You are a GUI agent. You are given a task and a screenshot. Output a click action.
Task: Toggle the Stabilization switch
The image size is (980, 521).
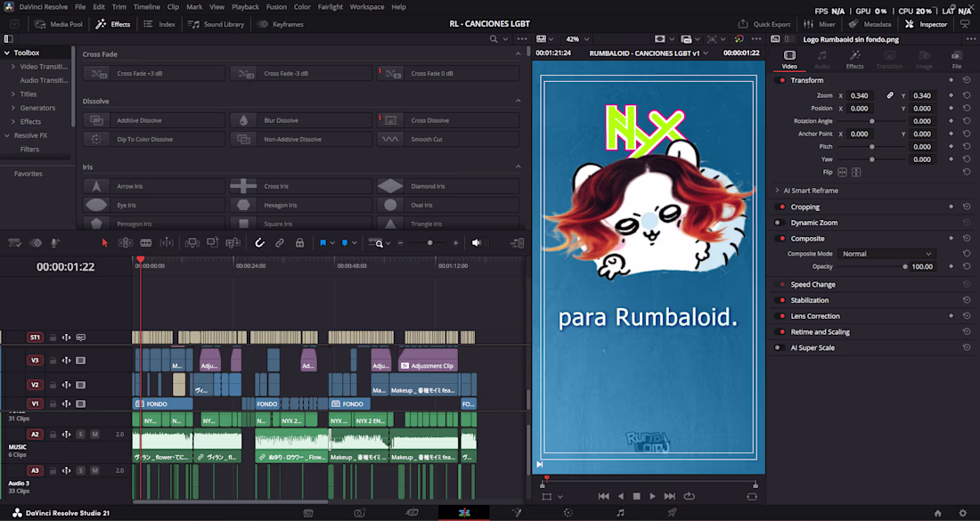pyautogui.click(x=780, y=300)
